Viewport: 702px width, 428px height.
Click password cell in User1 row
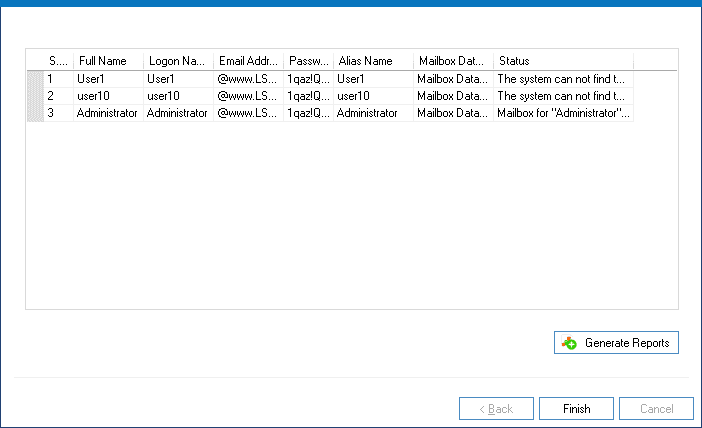[x=308, y=79]
